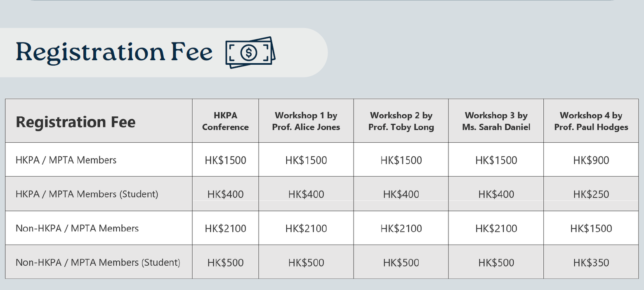Select the Registration Fee page heading

(114, 52)
